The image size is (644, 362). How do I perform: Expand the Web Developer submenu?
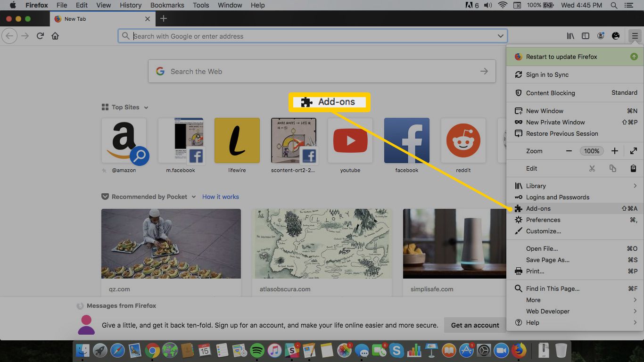click(x=575, y=311)
